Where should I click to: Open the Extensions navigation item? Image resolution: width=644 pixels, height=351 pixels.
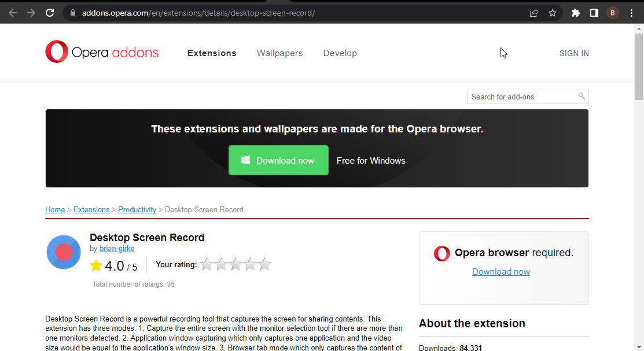212,53
